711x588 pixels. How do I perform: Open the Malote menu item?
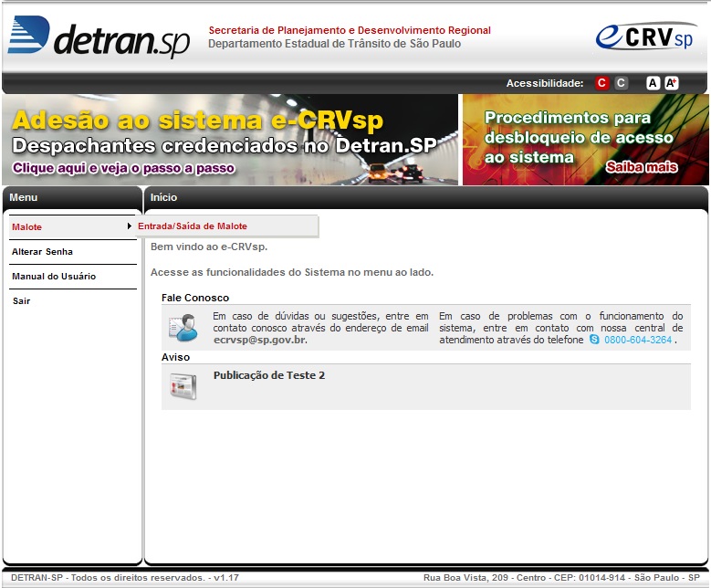[72, 226]
